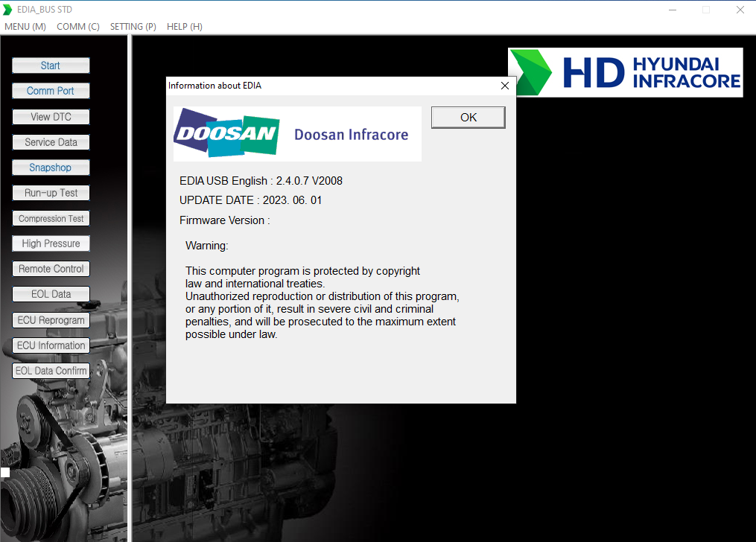The width and height of the screenshot is (756, 542).
Task: Launch the Run-up Test
Action: coord(51,193)
